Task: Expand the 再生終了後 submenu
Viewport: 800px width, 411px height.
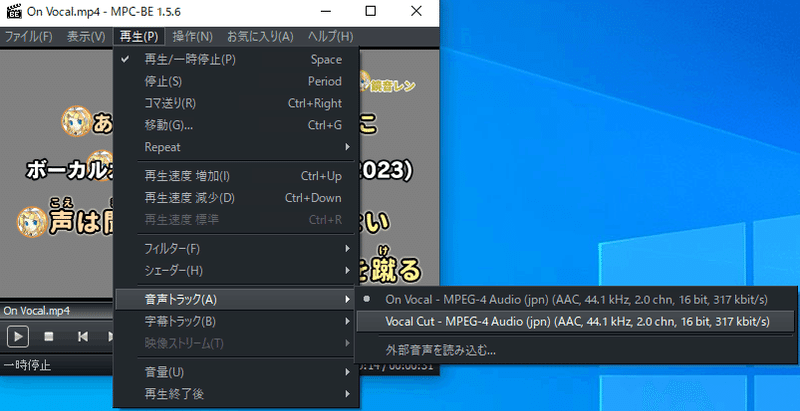Action: click(x=236, y=394)
